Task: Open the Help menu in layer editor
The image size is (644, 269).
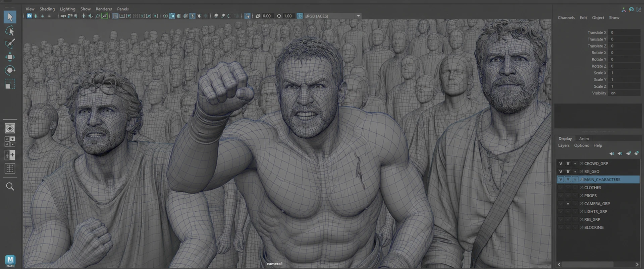Action: coord(597,145)
